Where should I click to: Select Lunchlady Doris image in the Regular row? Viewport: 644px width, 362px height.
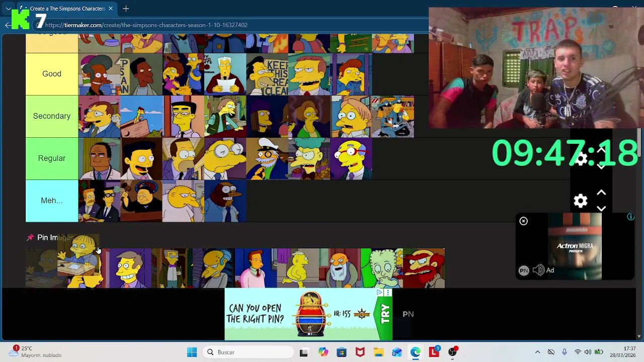309,158
